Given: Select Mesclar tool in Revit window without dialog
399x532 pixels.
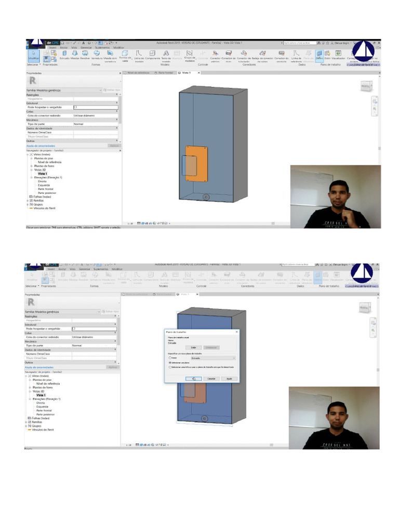Looking at the screenshot, I should pos(75,55).
